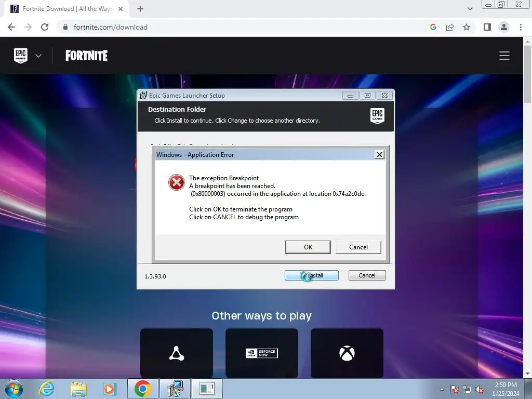Switch to Chrome on the taskbar
Viewport: 532px width, 399px height.
pyautogui.click(x=142, y=389)
